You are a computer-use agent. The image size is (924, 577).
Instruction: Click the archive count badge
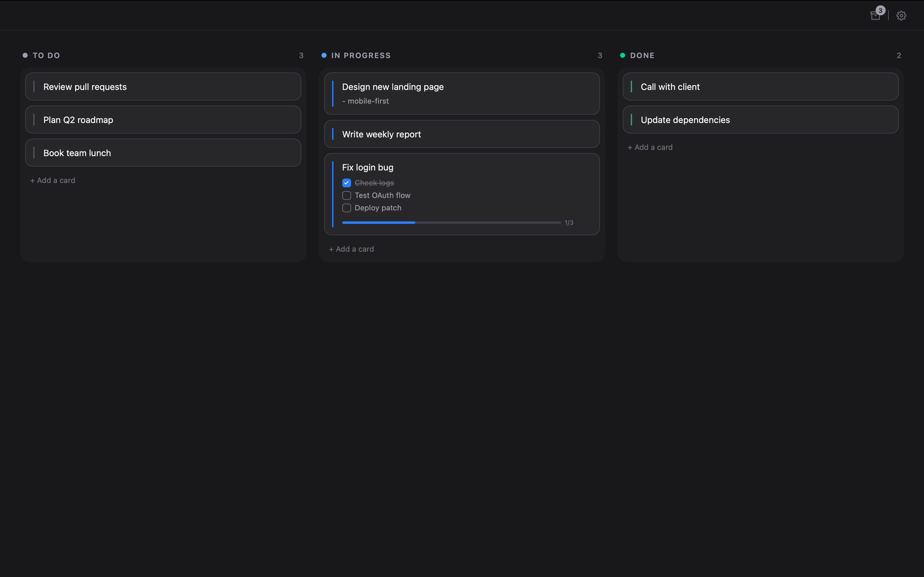880,10
